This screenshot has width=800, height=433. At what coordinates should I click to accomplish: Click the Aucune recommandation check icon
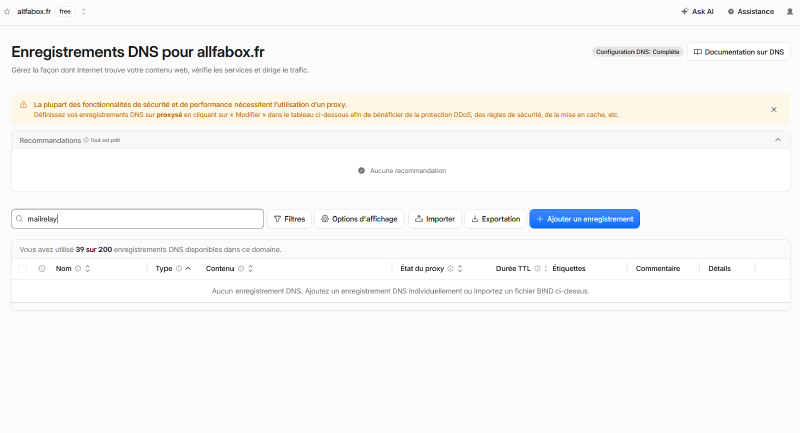click(x=361, y=170)
